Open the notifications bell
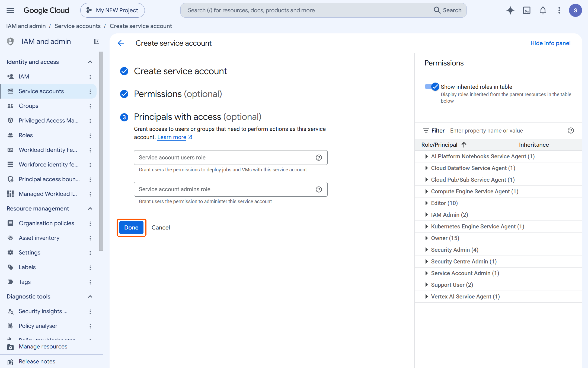The width and height of the screenshot is (588, 368). click(543, 10)
